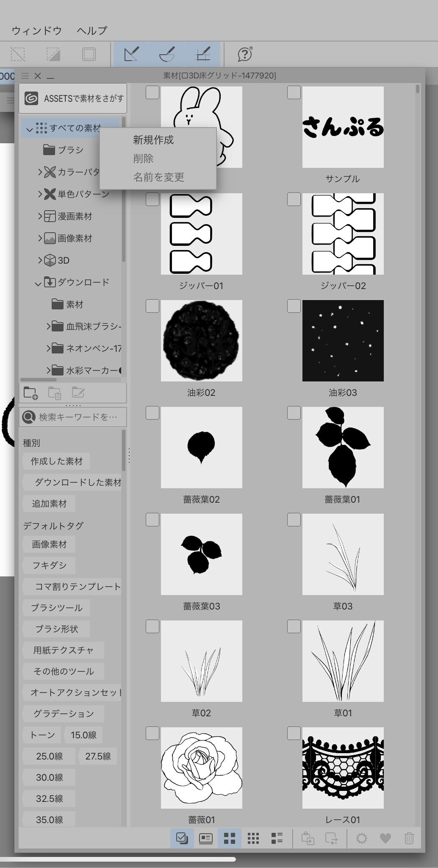Check the 薔薇葉02 checkbox
Viewport: 438px width, 868px height.
152,413
